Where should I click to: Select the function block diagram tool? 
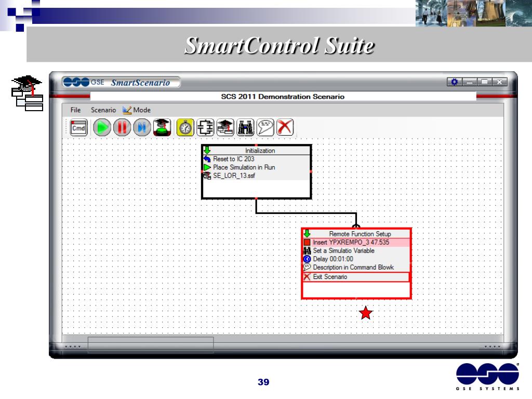(x=205, y=128)
